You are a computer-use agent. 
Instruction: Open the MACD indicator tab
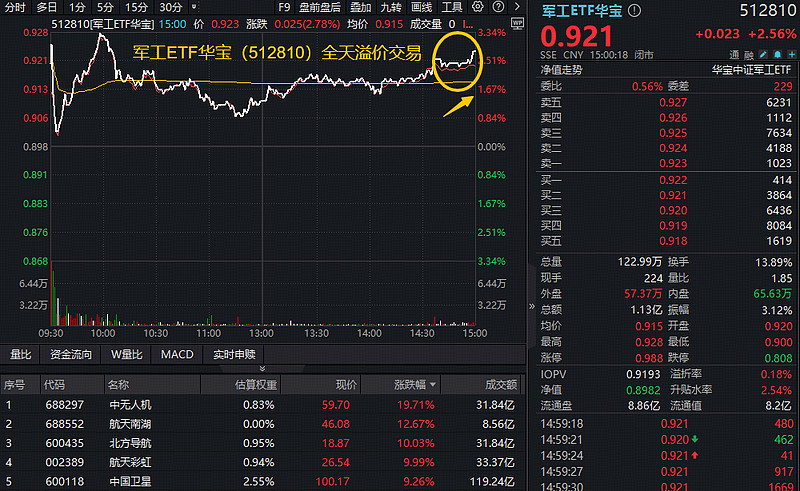(177, 354)
